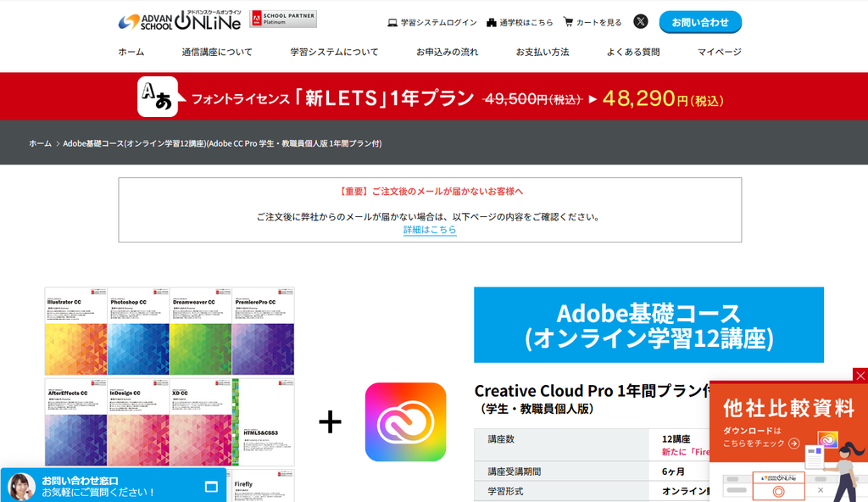This screenshot has width=868, height=502.
Task: Select the PremierePro CC course thumbnail
Action: click(263, 332)
